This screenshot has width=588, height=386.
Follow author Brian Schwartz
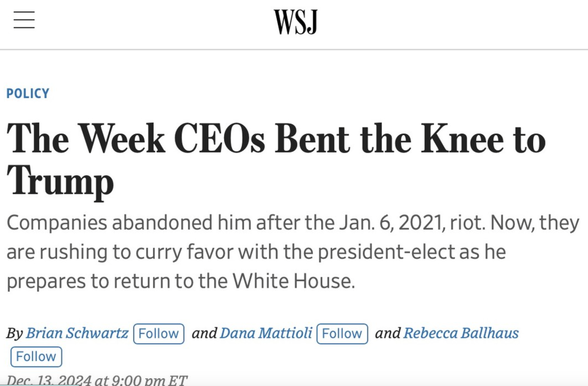pos(159,334)
